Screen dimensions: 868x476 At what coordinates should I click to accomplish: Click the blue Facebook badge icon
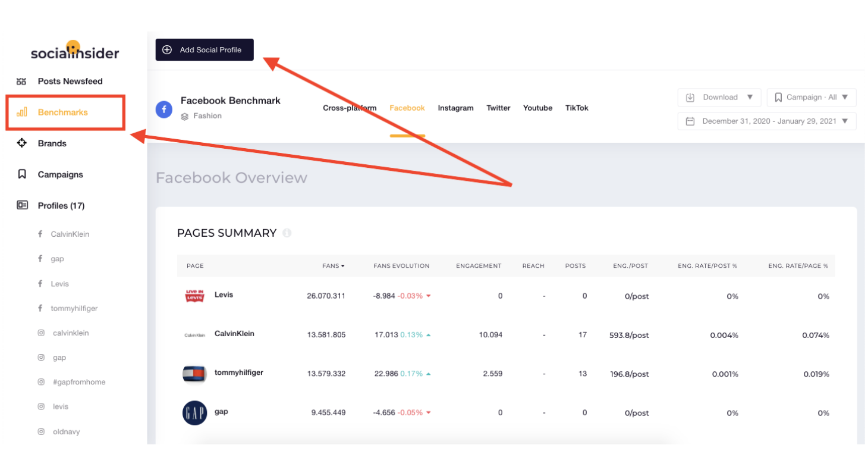[x=164, y=109]
